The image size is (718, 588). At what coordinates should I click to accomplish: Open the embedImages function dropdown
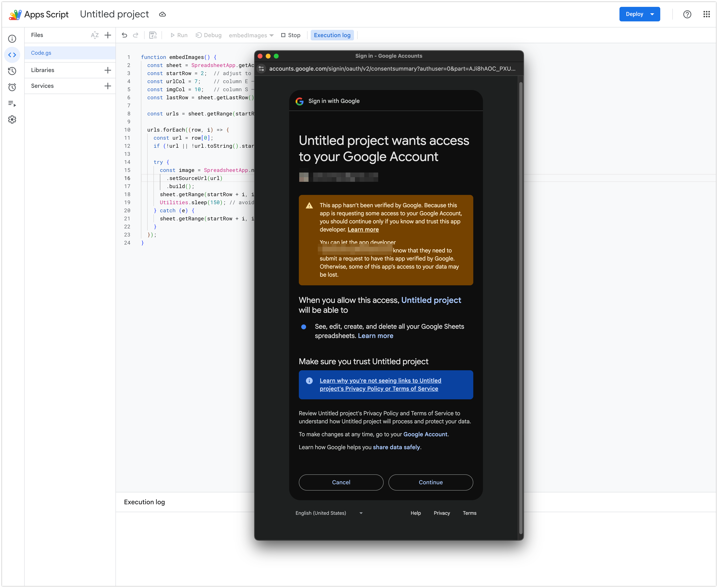(x=251, y=35)
